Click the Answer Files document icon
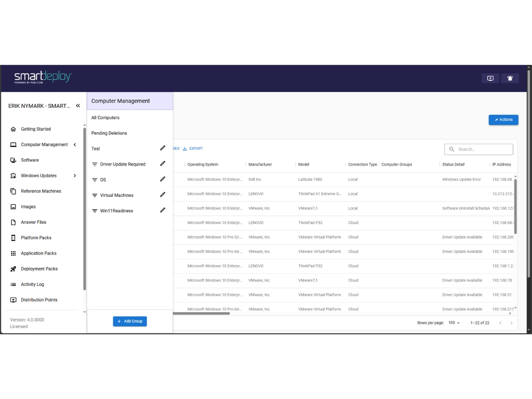Screen dimensions: 532x399 [13, 222]
